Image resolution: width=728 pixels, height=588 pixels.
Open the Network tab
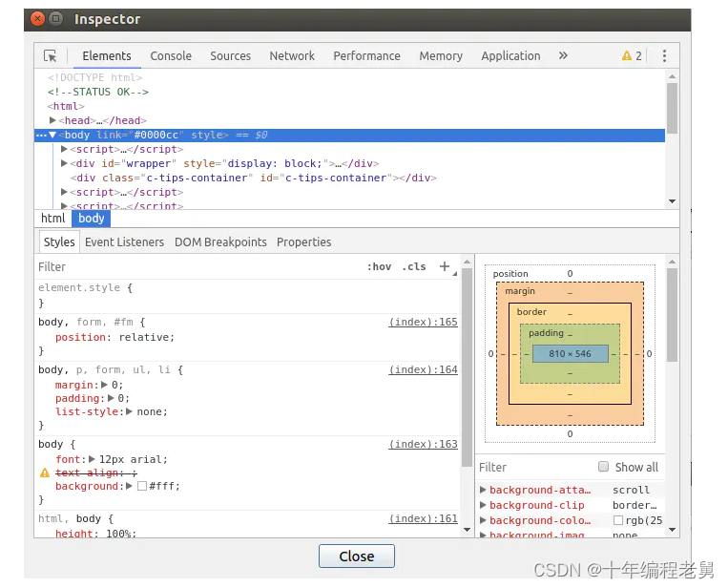pyautogui.click(x=292, y=55)
